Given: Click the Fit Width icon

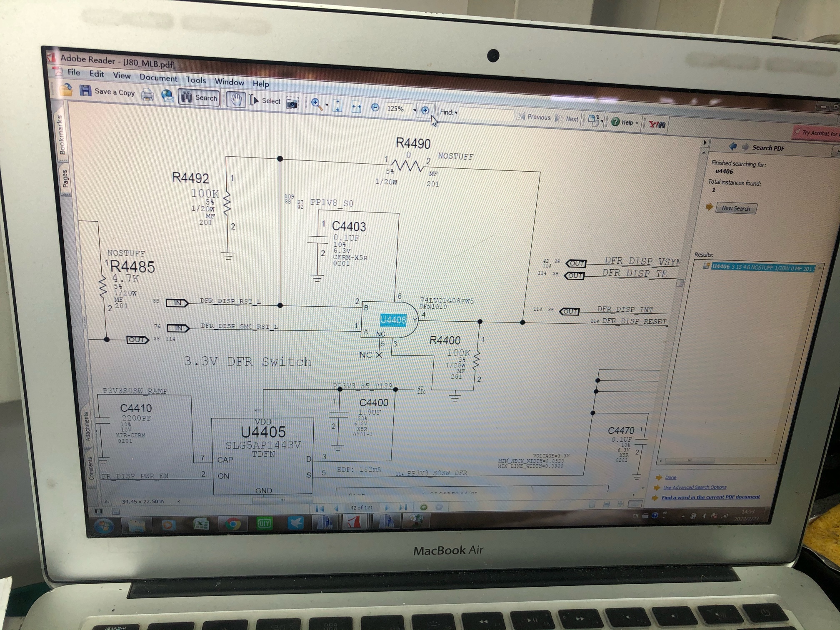Looking at the screenshot, I should tap(356, 107).
